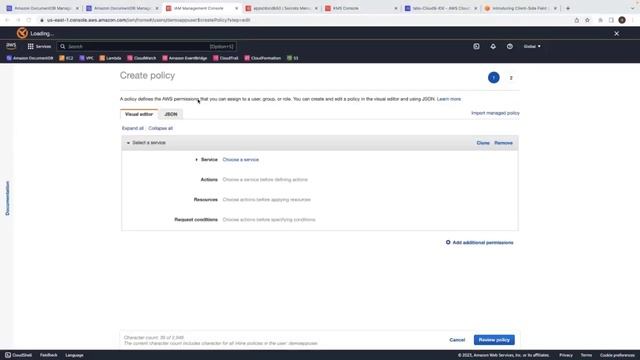Focus the AWS console search field

(x=147, y=47)
